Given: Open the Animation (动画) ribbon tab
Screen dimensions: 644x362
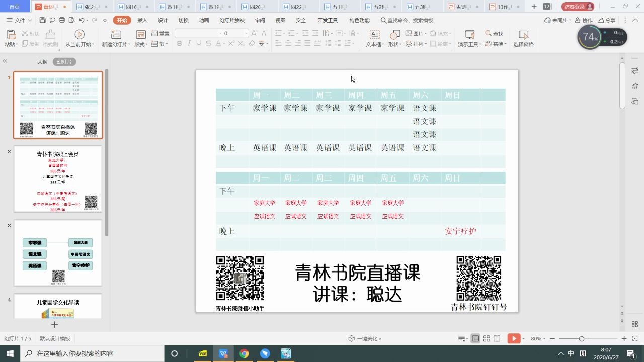Looking at the screenshot, I should click(x=204, y=20).
